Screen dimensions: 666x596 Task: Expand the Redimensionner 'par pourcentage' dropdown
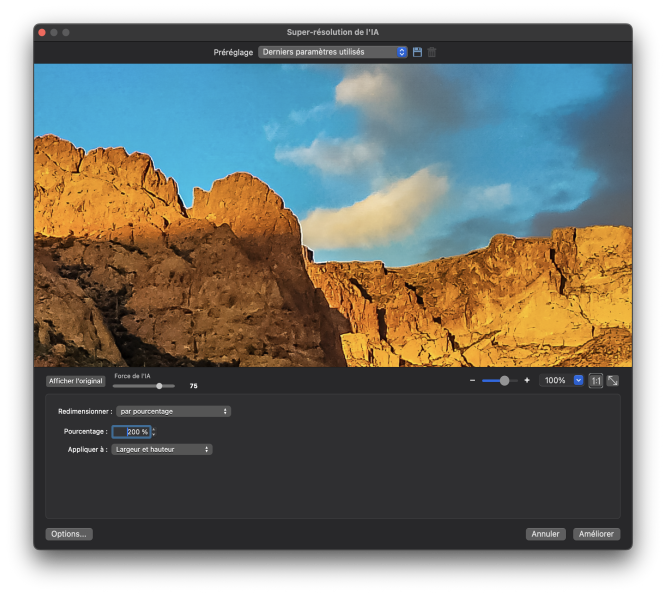coord(172,411)
